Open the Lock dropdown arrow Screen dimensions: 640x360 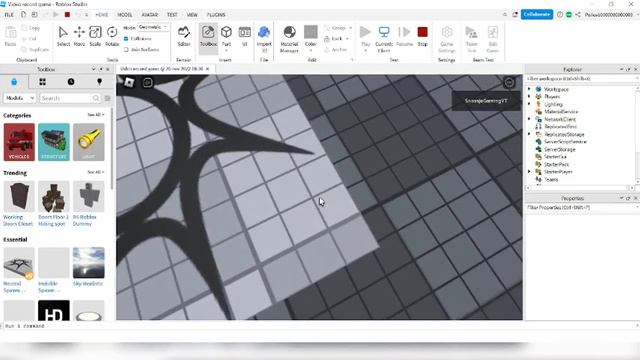pos(347,39)
